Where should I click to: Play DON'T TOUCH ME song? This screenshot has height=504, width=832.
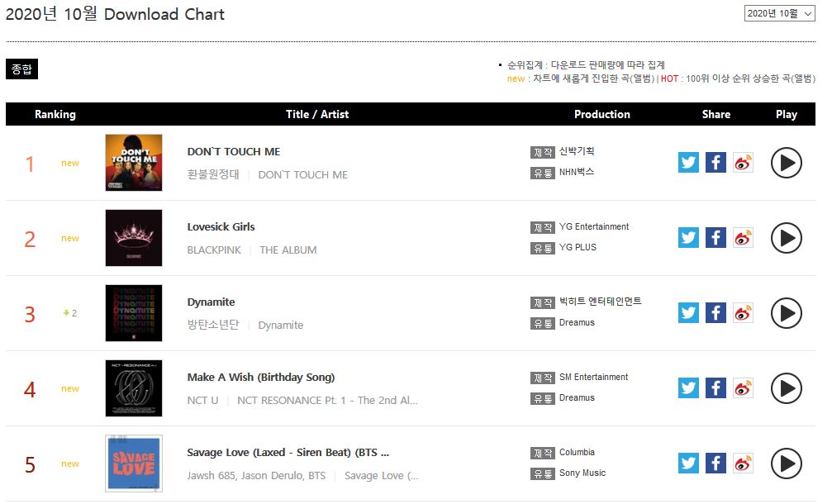(786, 163)
